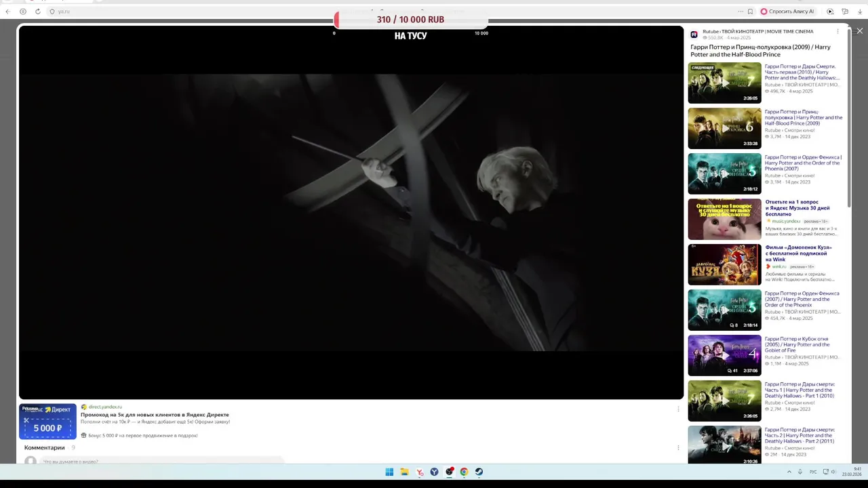The image size is (868, 488).
Task: Click Спросить Алису AI button
Action: (x=787, y=12)
